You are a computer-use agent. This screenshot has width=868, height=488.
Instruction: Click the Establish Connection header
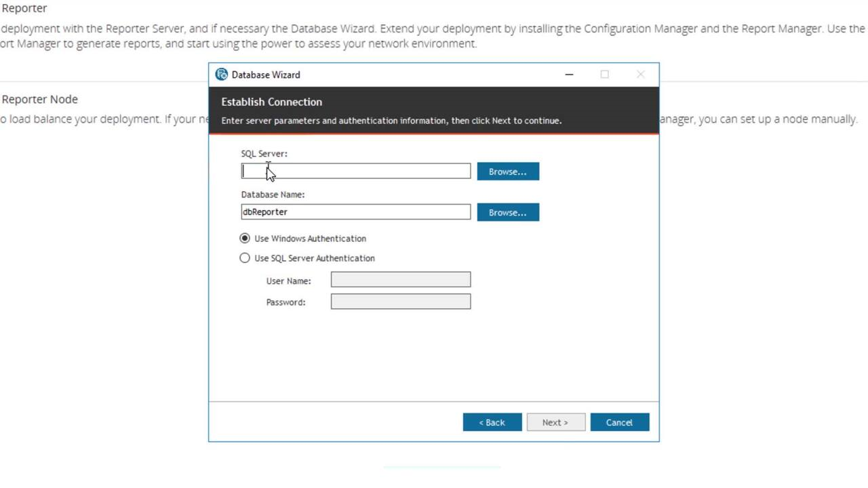pos(271,102)
